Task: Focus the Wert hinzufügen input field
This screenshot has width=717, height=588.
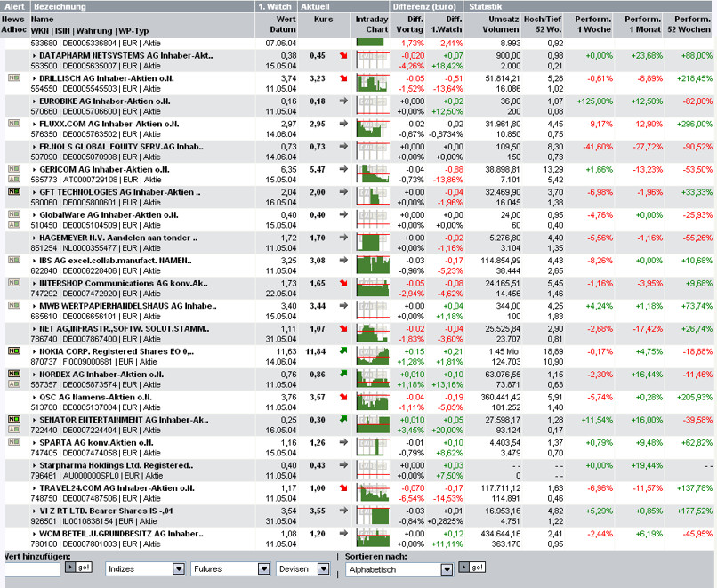Action: coord(32,569)
